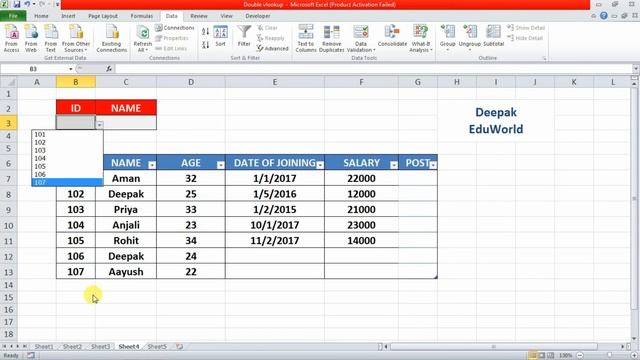Image resolution: width=640 pixels, height=360 pixels.
Task: Switch to Page Layout view icon
Action: click(x=542, y=356)
